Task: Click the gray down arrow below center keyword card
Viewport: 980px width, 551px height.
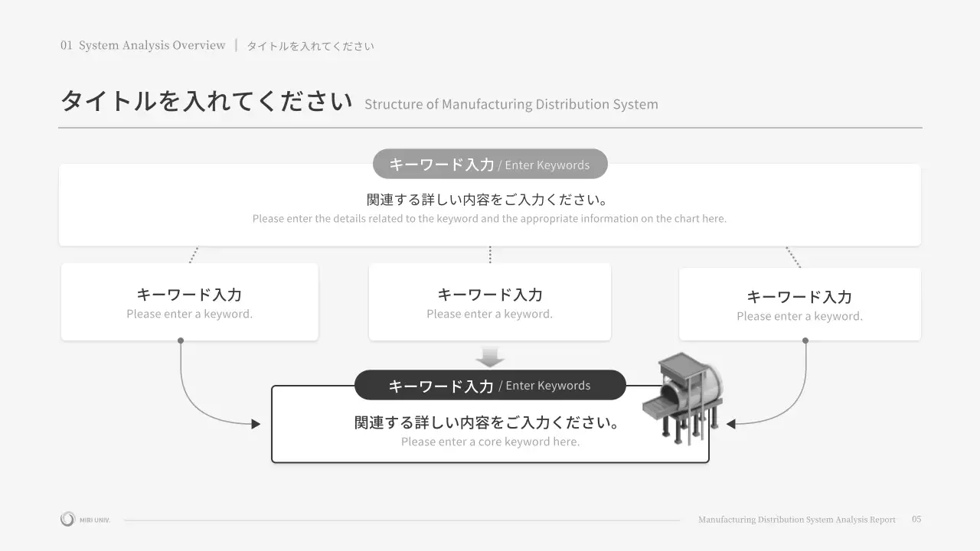Action: [x=490, y=357]
